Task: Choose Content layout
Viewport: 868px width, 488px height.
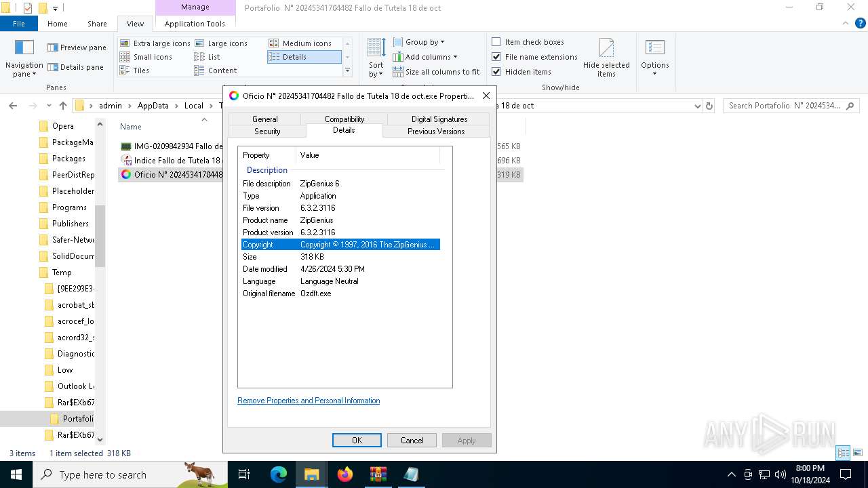Action: click(x=216, y=70)
